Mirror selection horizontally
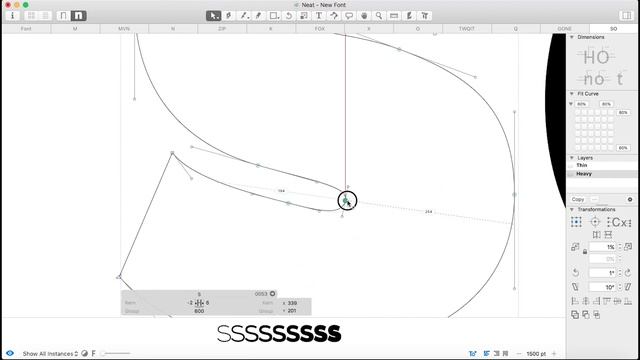The width and height of the screenshot is (640, 360). [x=596, y=235]
